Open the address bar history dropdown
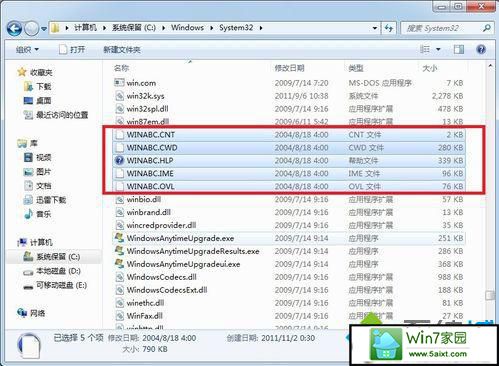Viewport: 499px width, 366px height. pos(375,28)
